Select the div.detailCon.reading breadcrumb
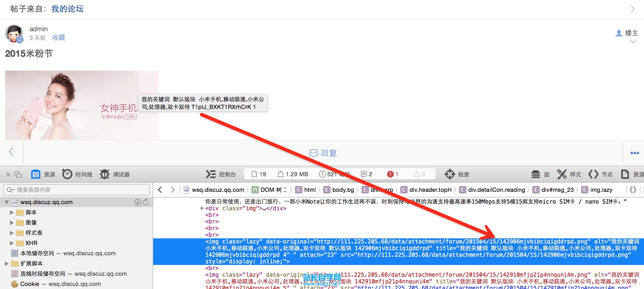644x289 pixels. click(x=496, y=190)
